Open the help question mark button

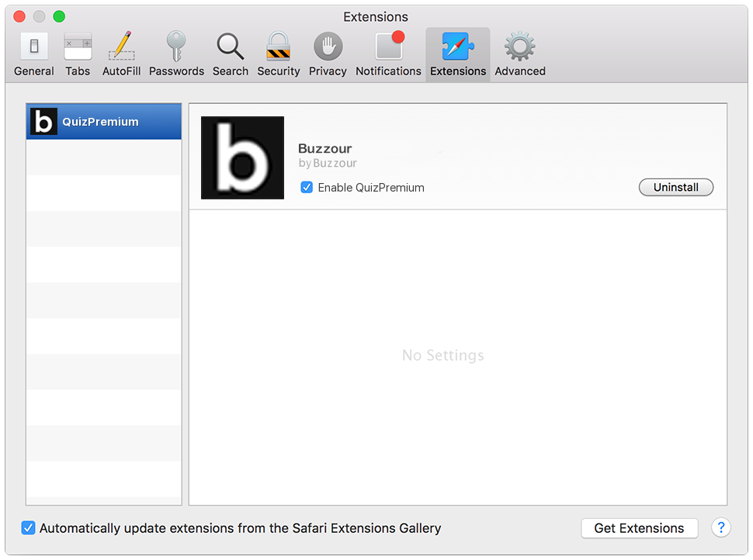point(721,528)
